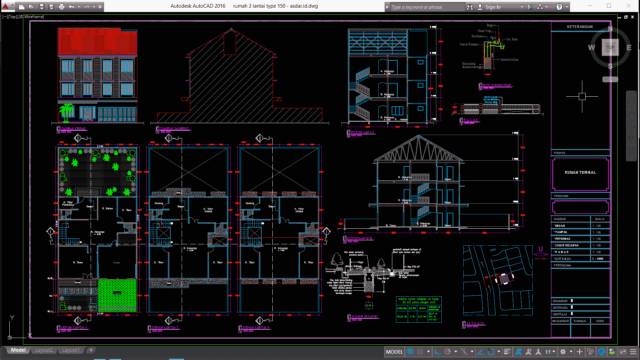Toggle object snap in status bar

[x=491, y=352]
